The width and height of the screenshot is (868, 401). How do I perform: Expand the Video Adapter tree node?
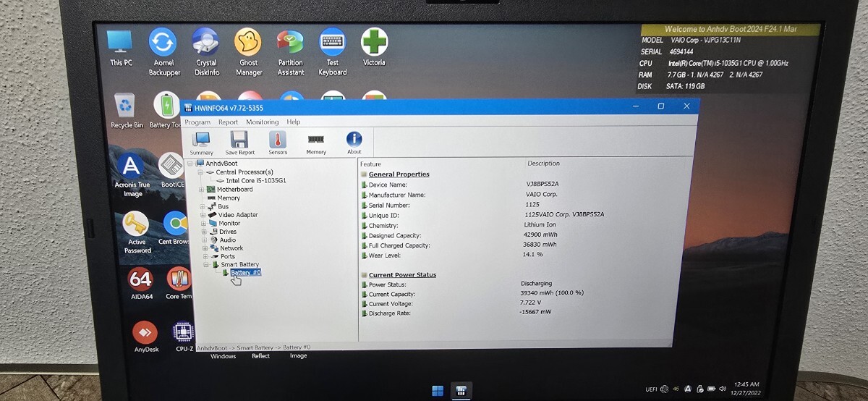tap(203, 215)
